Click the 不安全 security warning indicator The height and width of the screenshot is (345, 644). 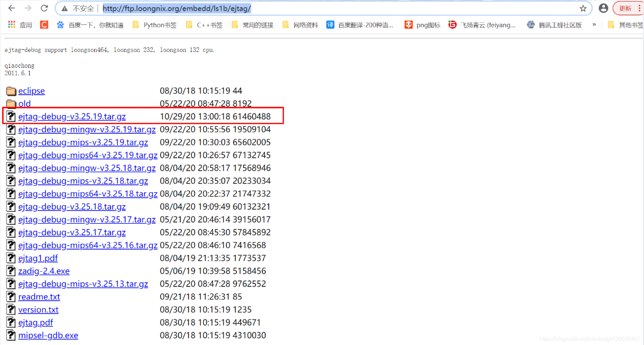click(76, 8)
